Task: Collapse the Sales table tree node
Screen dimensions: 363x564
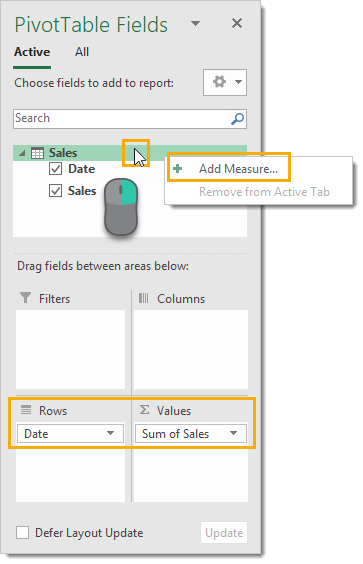Action: (x=22, y=153)
